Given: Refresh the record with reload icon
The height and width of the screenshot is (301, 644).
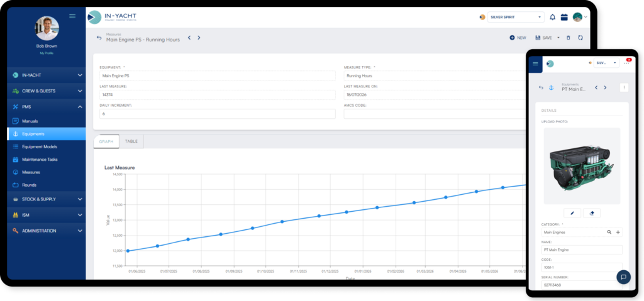Looking at the screenshot, I should click(580, 38).
